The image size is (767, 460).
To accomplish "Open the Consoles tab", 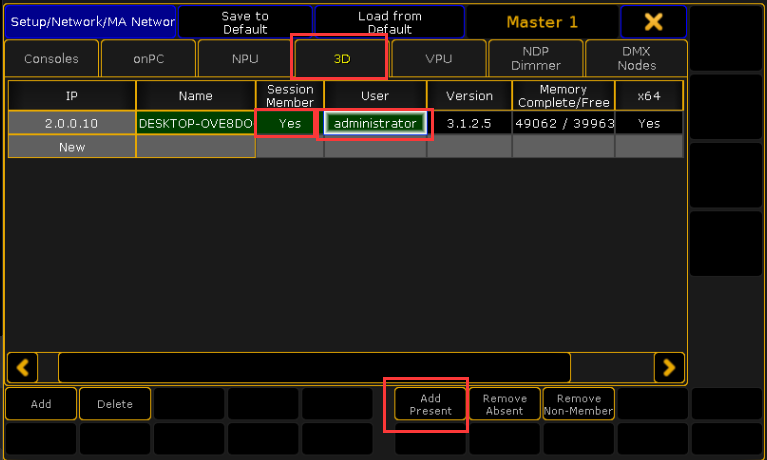I will click(51, 59).
